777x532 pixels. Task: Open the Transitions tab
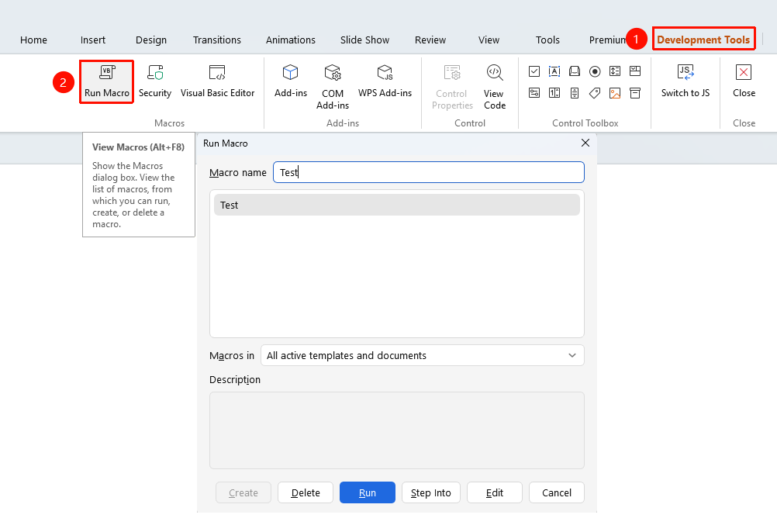217,40
